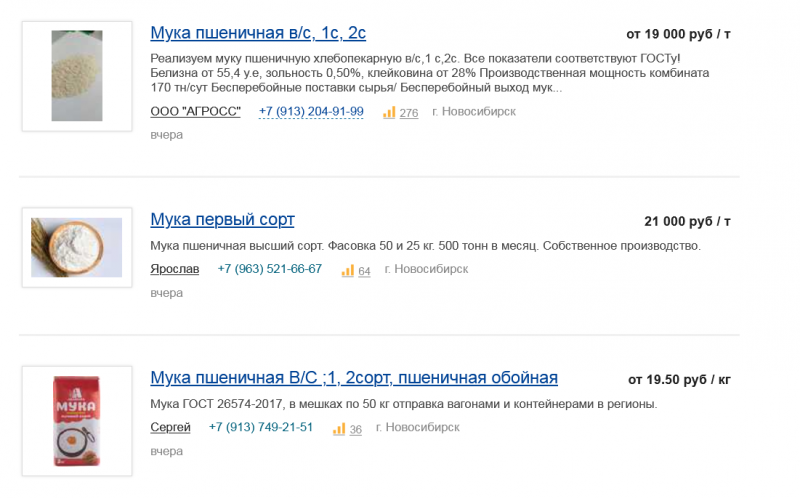
Task: Click phone number +7 (913) 749-21-51
Action: point(261,428)
